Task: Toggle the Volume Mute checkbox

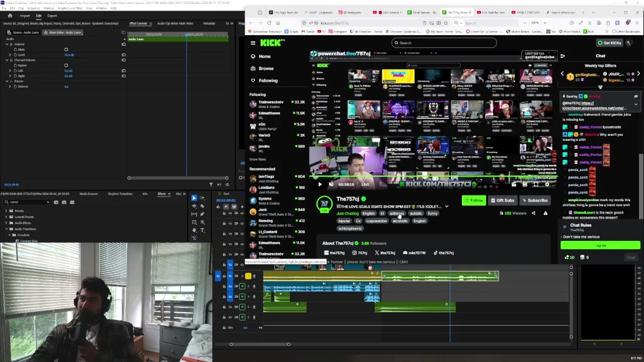Action: 66,50
